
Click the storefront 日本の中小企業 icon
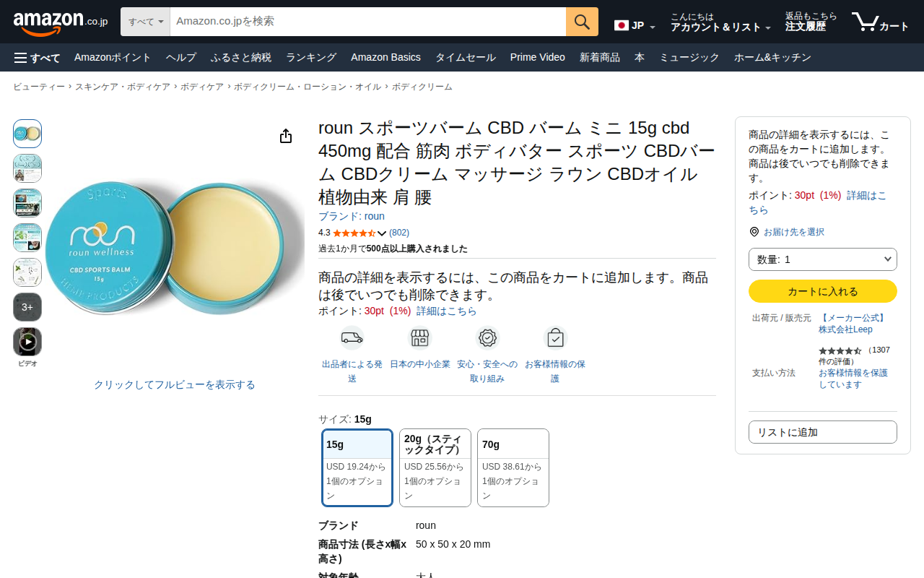[420, 337]
